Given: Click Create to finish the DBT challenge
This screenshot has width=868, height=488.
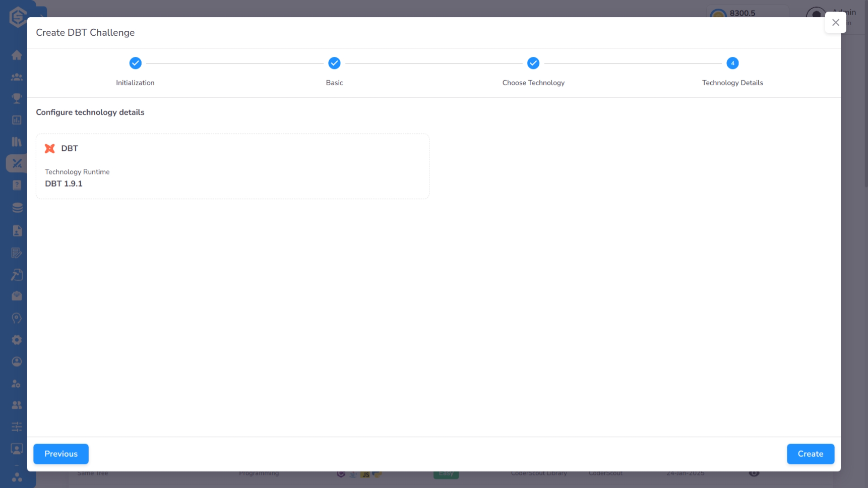Looking at the screenshot, I should pyautogui.click(x=810, y=454).
